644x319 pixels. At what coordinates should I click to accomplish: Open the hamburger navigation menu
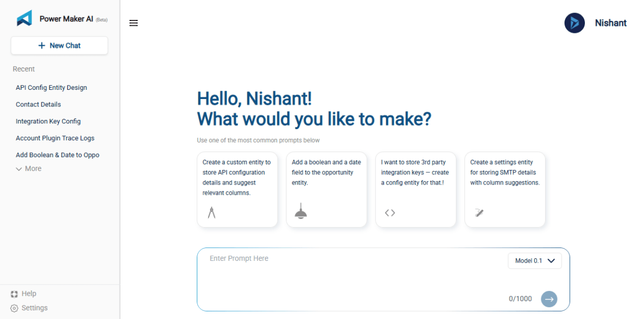133,23
